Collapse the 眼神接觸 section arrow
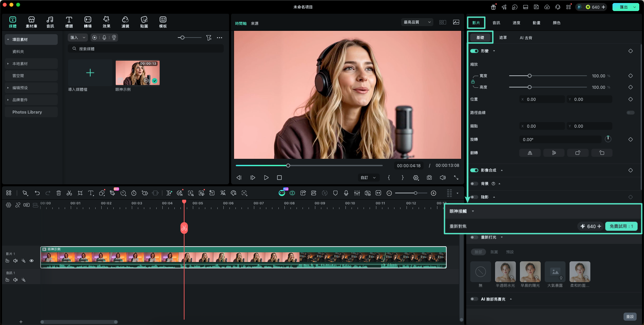 tap(473, 211)
